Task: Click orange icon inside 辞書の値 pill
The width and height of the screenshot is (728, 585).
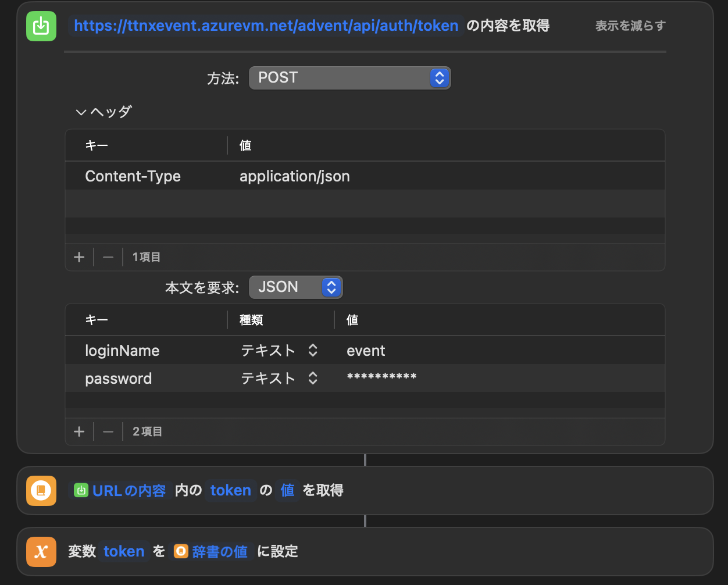Action: 181,551
